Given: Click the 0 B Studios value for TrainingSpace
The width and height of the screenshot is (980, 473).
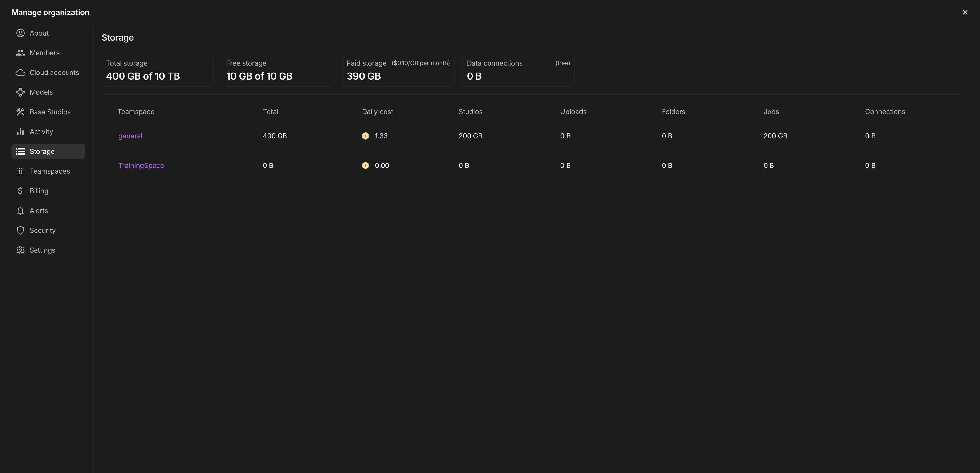Looking at the screenshot, I should tap(464, 165).
